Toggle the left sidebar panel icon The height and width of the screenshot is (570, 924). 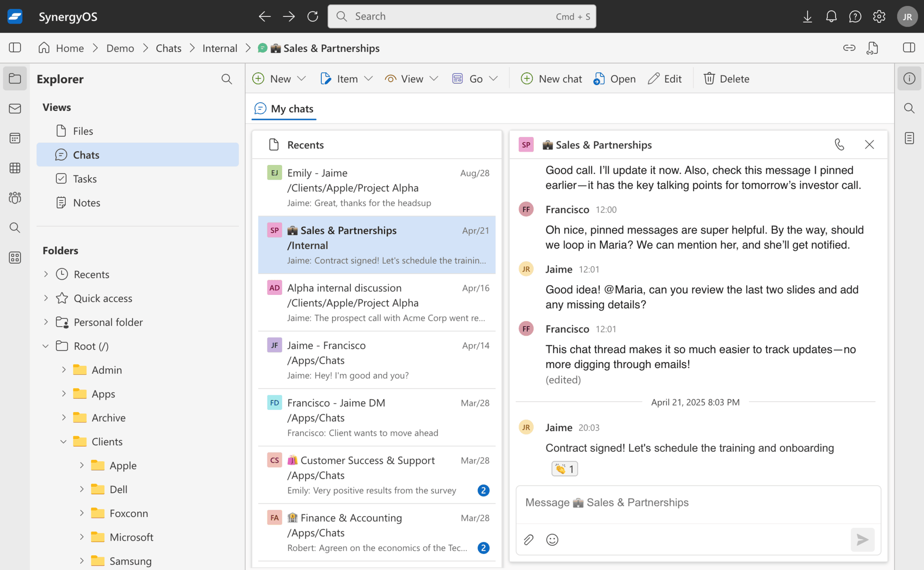point(15,48)
